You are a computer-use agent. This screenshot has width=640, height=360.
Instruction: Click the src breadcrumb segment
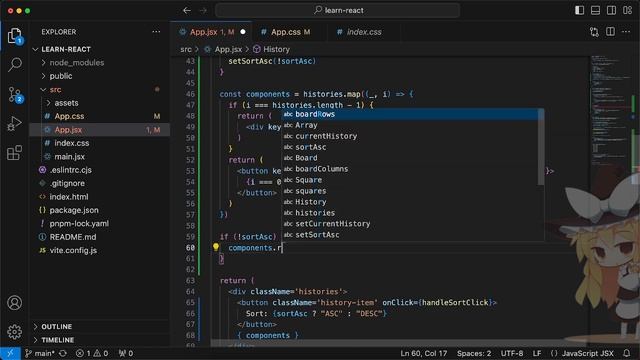pos(186,49)
